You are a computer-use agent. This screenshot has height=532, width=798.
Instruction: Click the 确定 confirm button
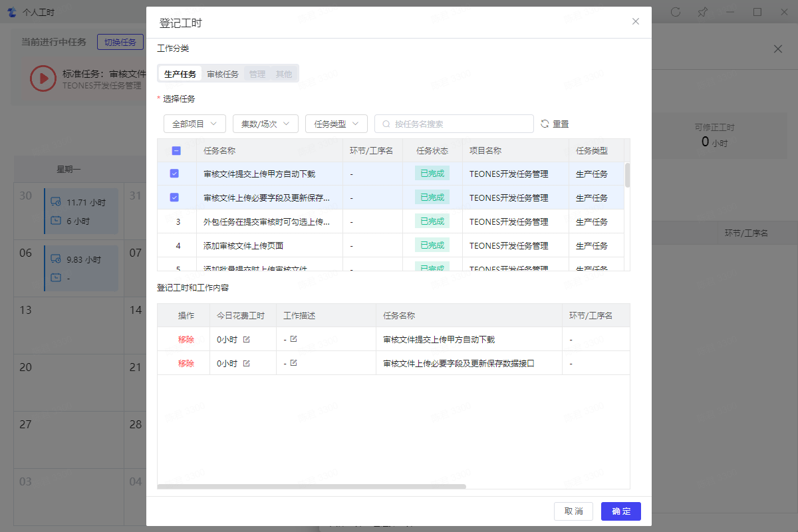pyautogui.click(x=620, y=511)
